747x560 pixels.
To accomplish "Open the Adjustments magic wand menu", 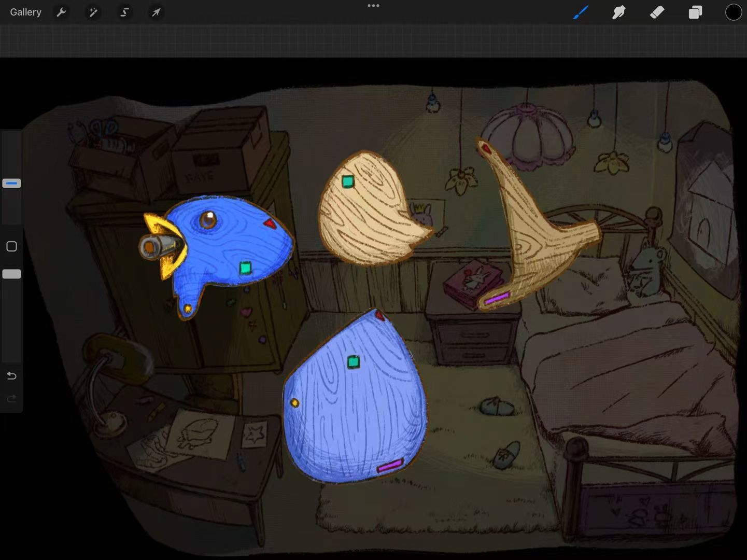I will 93,12.
